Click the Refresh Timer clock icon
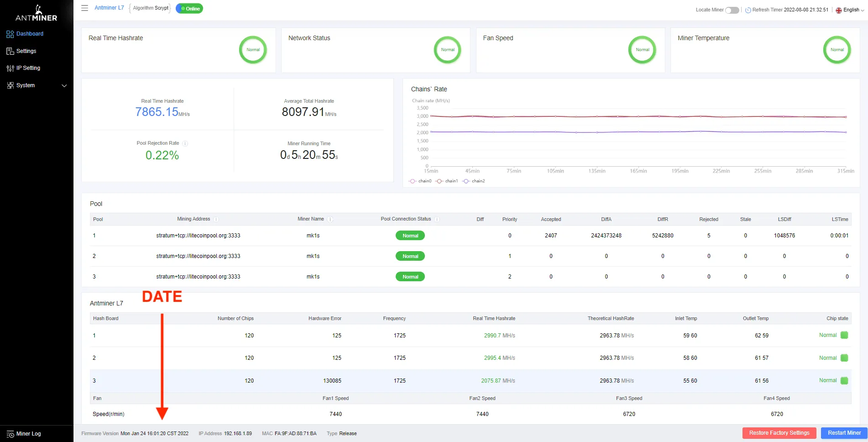The image size is (868, 442). click(748, 10)
